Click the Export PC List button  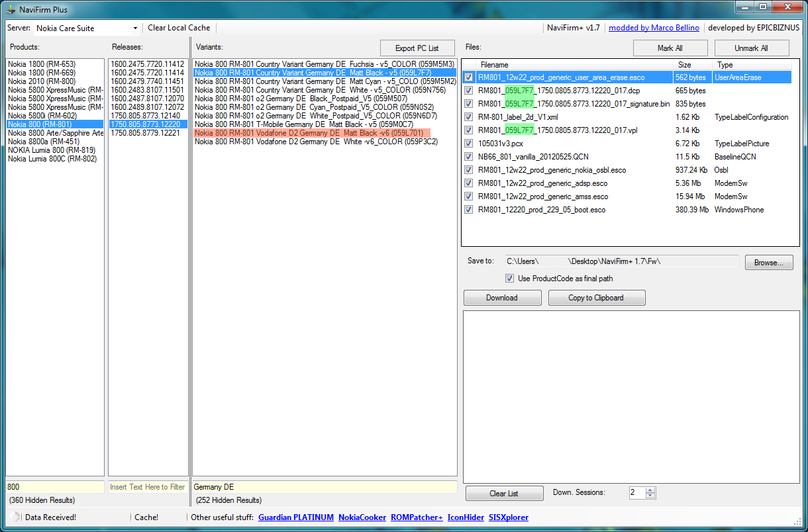click(x=417, y=48)
